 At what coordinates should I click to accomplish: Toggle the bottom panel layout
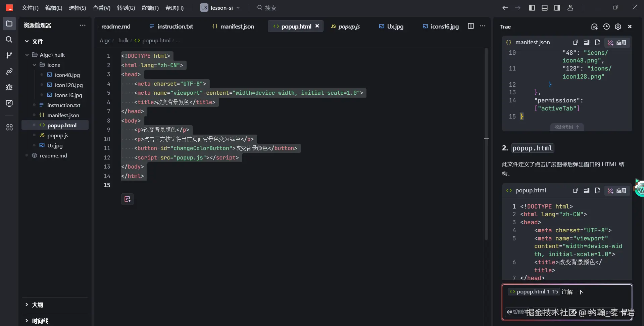(545, 8)
